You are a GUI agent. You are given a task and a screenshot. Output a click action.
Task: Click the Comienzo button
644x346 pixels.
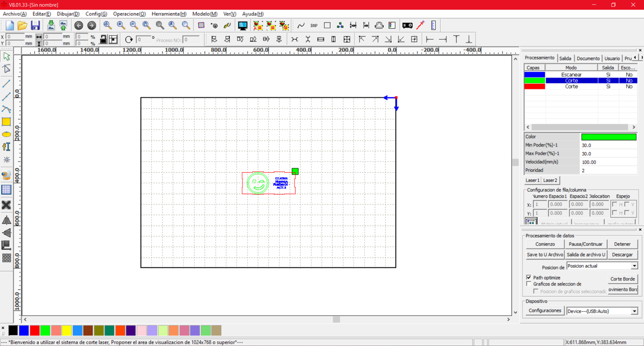[x=545, y=244]
